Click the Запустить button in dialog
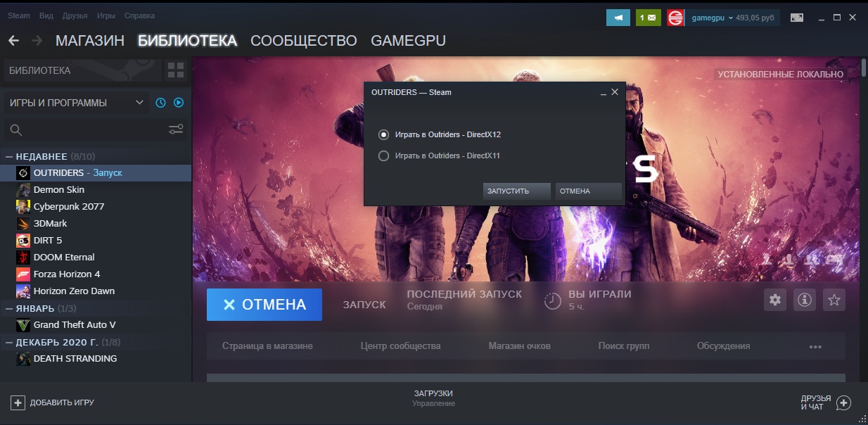This screenshot has height=425, width=868. pos(516,191)
